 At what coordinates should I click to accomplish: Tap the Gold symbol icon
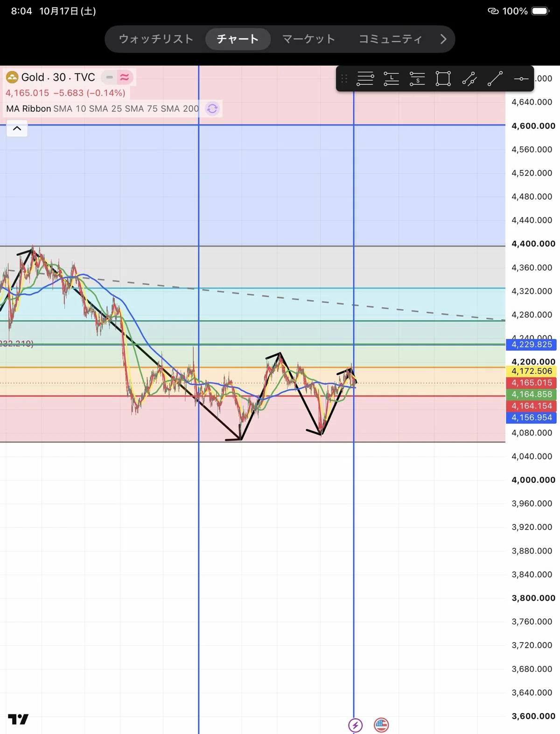tap(12, 77)
